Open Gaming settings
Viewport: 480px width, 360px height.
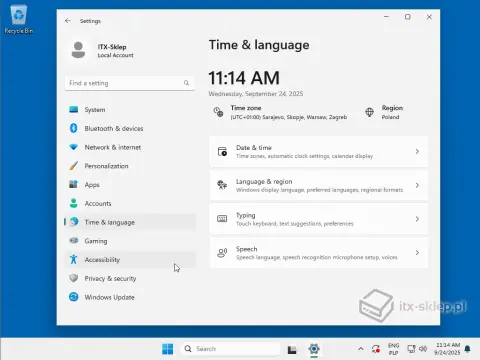[x=130, y=241]
